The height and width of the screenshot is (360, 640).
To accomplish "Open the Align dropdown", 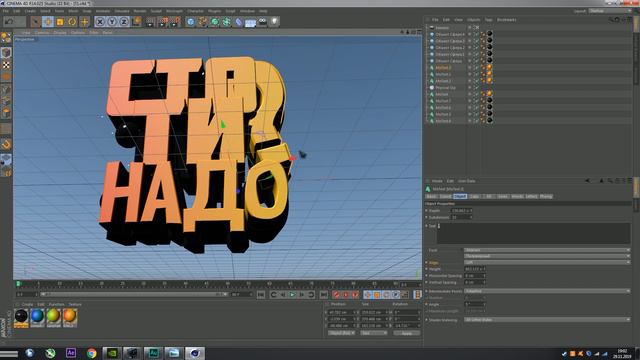I will click(547, 262).
